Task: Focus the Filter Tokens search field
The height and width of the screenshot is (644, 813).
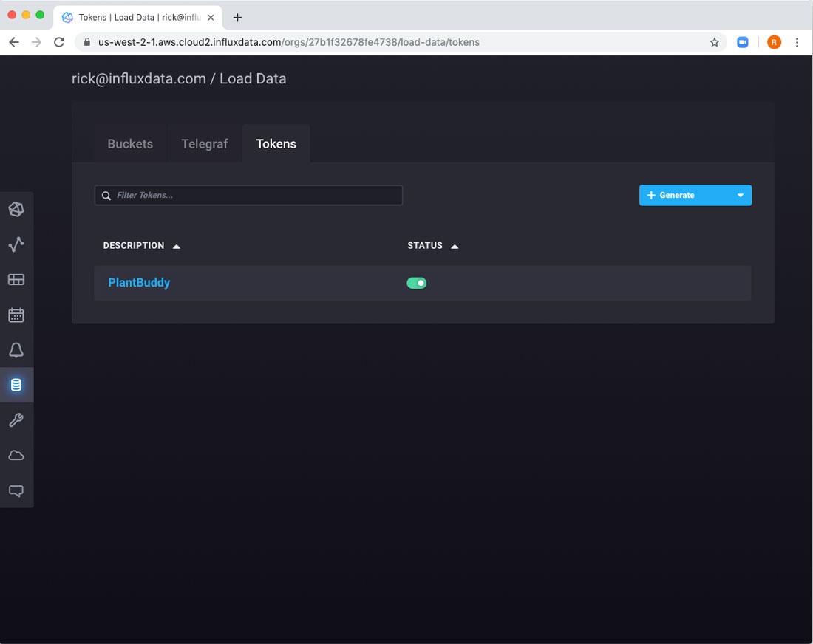Action: click(x=255, y=196)
